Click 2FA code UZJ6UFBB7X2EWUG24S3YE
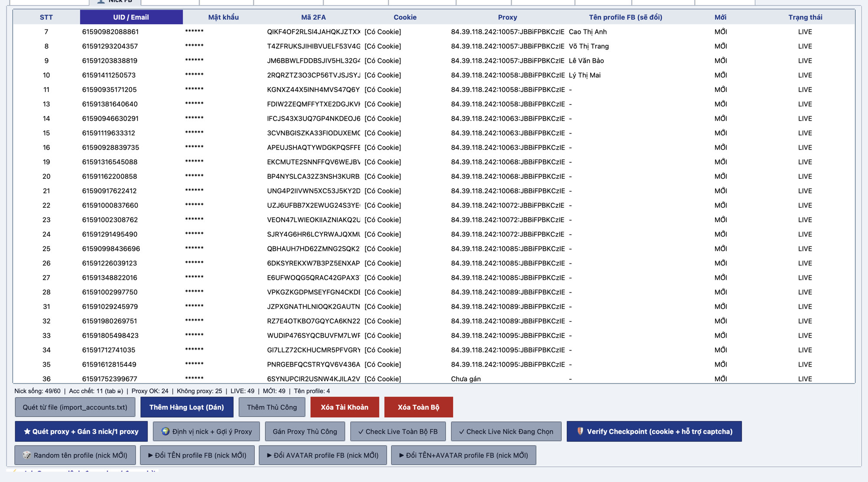The image size is (868, 482). click(313, 205)
